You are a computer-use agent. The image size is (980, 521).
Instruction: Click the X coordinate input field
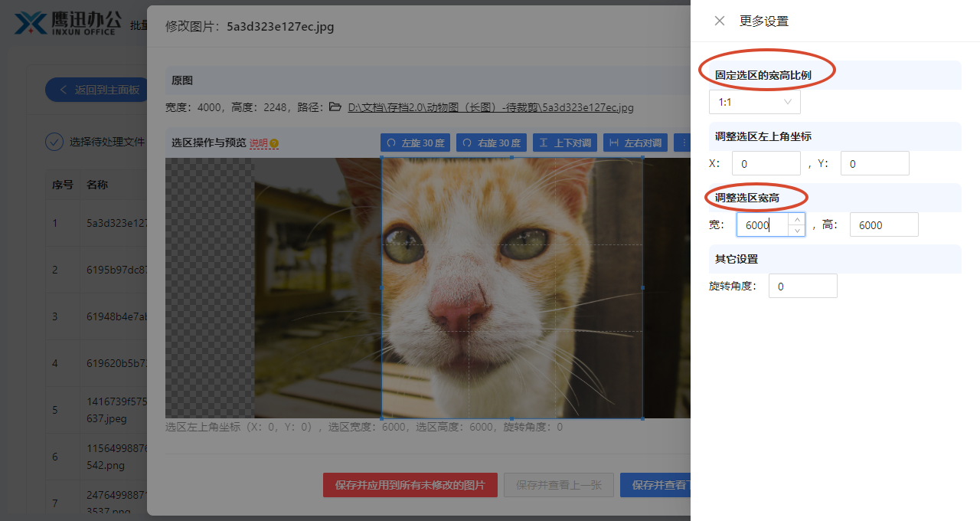click(766, 163)
